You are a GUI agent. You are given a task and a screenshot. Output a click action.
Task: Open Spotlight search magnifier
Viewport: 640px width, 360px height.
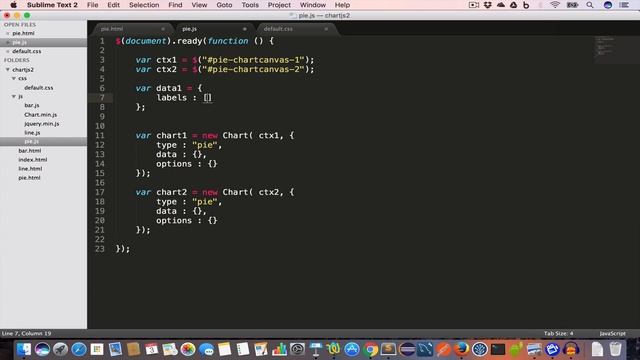click(x=590, y=5)
